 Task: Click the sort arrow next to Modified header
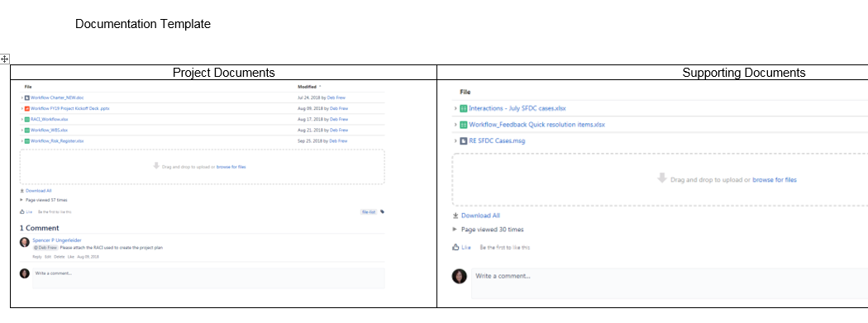pos(320,87)
